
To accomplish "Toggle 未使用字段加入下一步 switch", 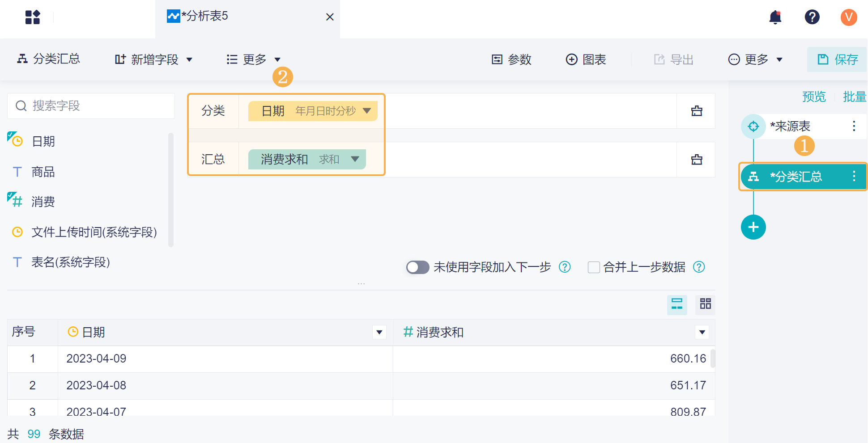I will click(417, 267).
